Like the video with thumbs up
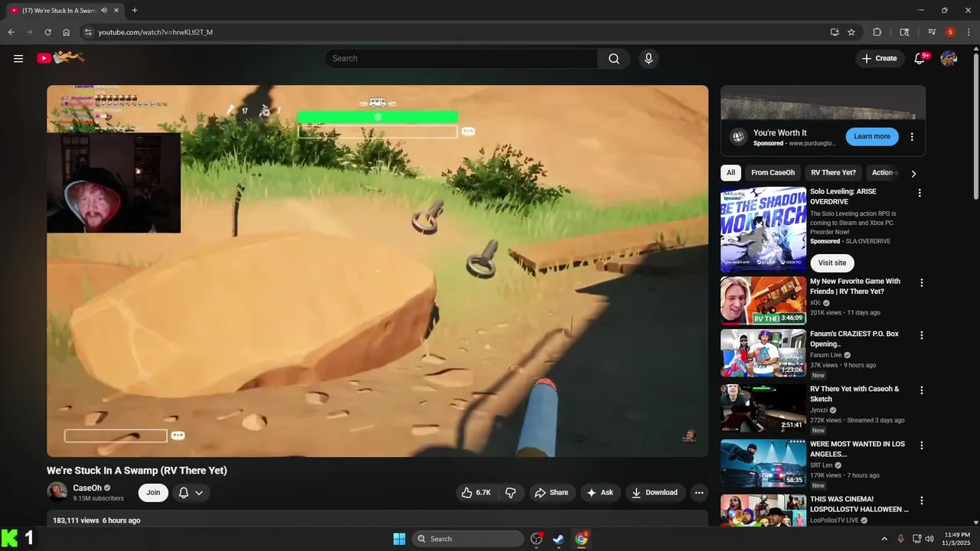The width and height of the screenshot is (980, 551). 475,493
